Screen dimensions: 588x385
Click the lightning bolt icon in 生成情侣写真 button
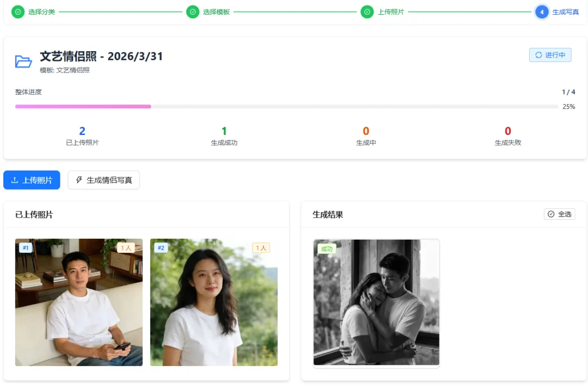pyautogui.click(x=79, y=180)
